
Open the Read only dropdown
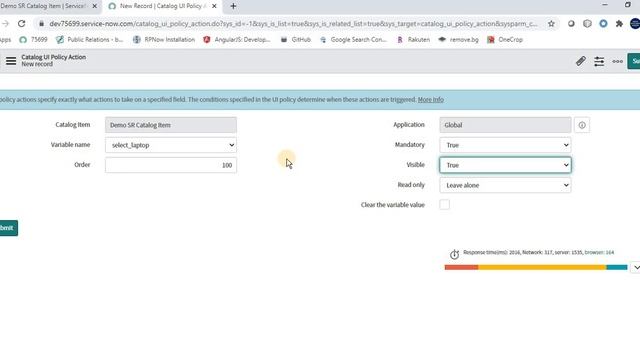click(505, 185)
